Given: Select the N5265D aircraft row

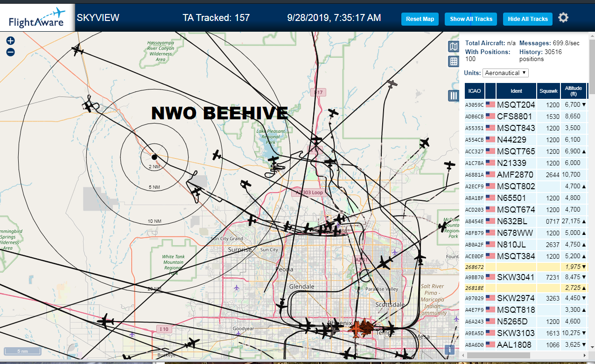Looking at the screenshot, I should click(526, 321).
